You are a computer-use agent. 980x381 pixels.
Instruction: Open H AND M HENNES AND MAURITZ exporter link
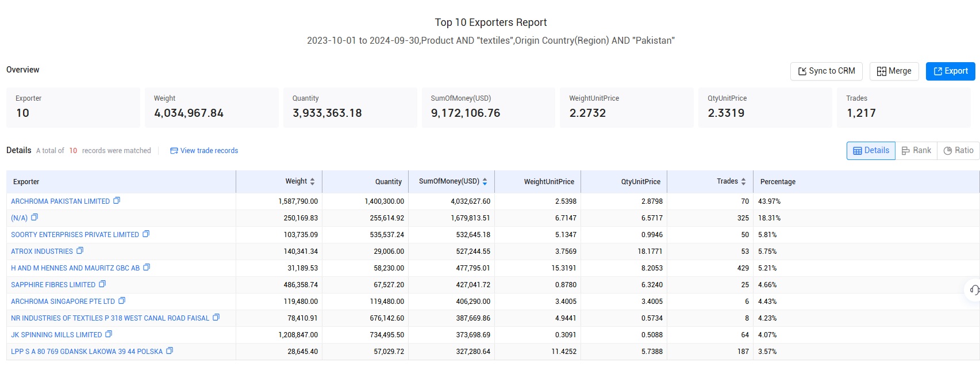(x=75, y=268)
